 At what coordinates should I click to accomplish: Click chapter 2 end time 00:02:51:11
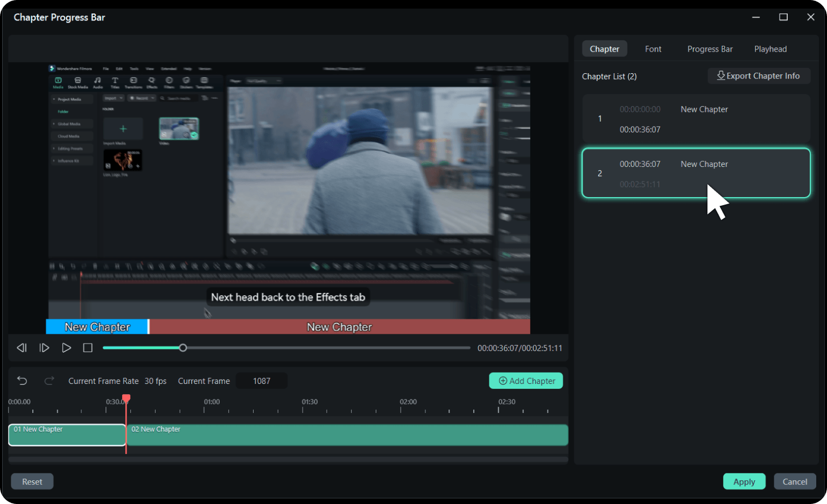tap(640, 184)
